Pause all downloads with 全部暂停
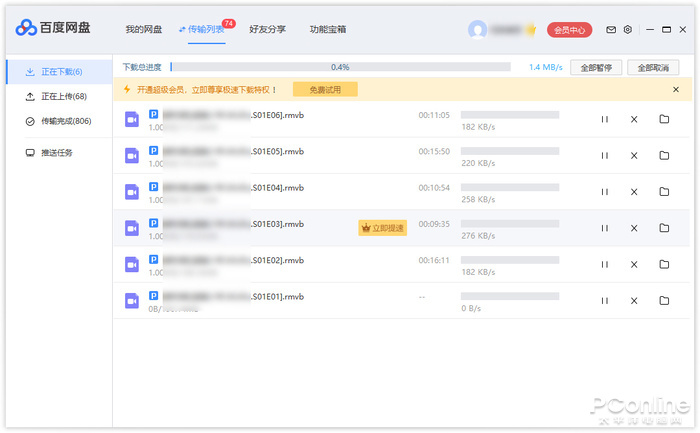The width and height of the screenshot is (700, 433). click(x=596, y=68)
